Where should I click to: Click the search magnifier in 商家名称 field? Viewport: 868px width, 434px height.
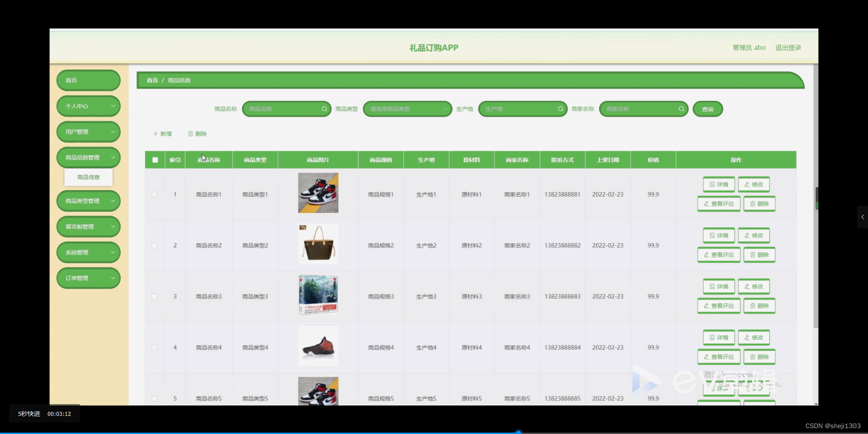(x=681, y=108)
